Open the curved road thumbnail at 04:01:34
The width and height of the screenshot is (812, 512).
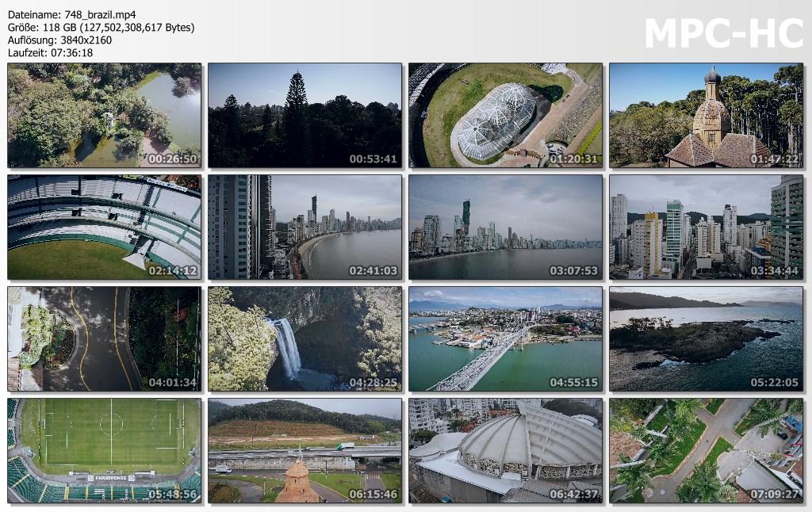pyautogui.click(x=104, y=339)
